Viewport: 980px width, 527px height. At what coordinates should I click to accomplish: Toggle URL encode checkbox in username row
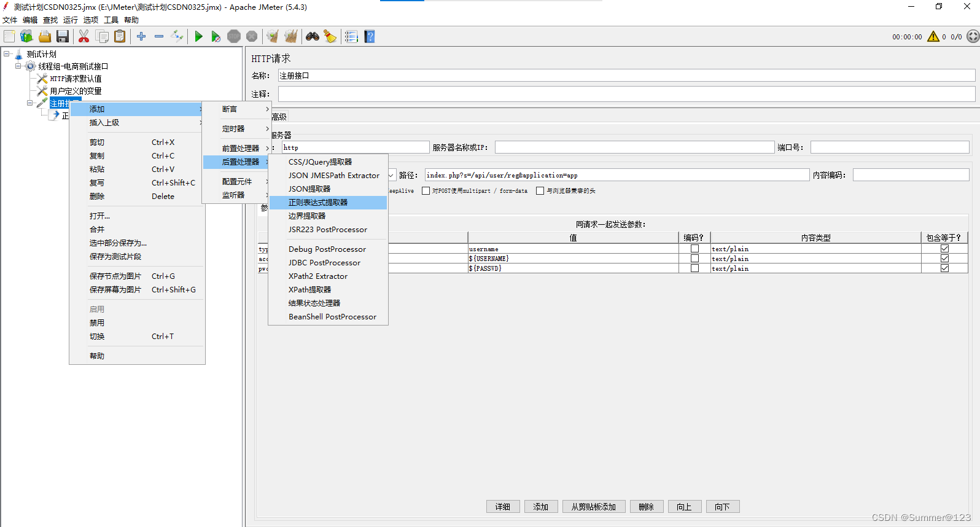click(695, 249)
